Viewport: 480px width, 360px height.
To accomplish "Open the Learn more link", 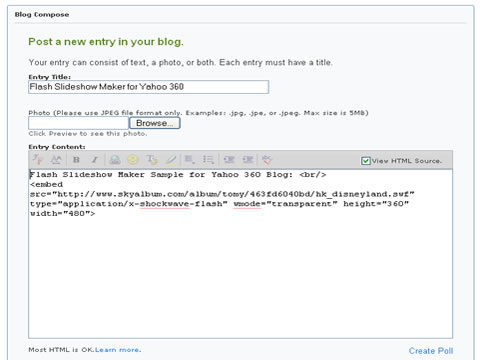I will click(118, 350).
